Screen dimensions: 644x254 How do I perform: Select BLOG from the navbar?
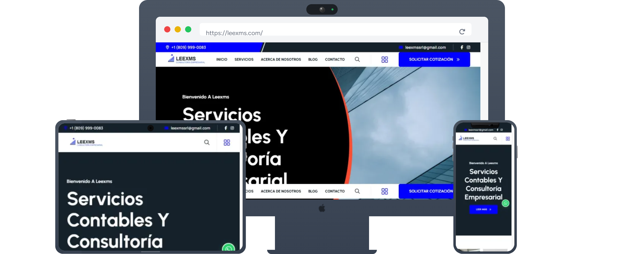(313, 59)
